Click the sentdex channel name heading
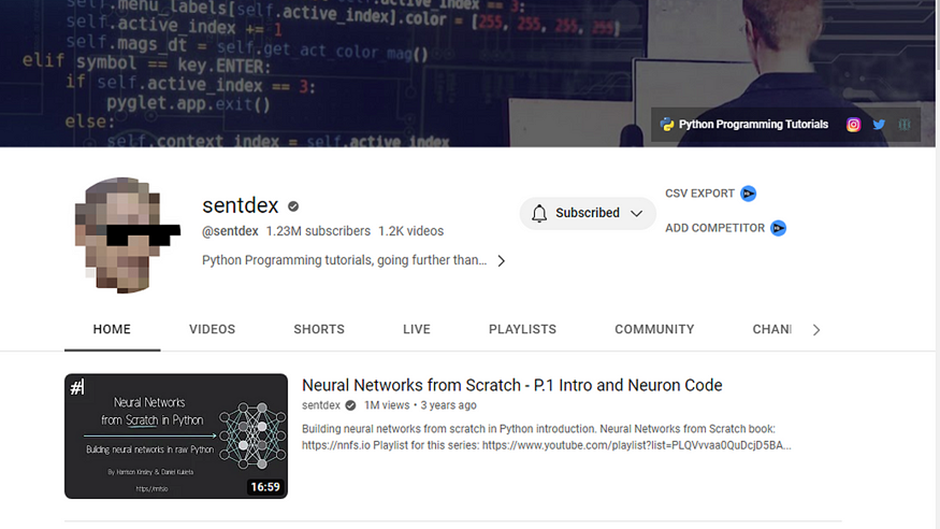Image resolution: width=940 pixels, height=529 pixels. (240, 206)
